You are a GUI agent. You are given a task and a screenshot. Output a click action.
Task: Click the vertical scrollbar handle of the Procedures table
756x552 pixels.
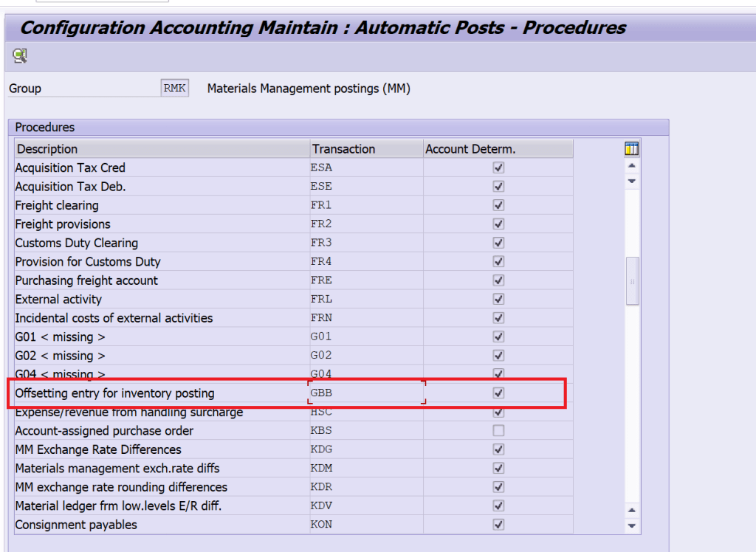click(x=632, y=281)
